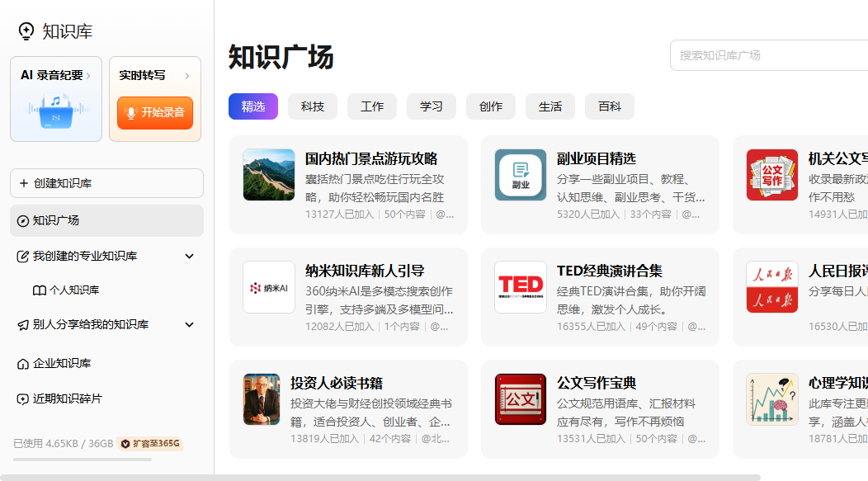The height and width of the screenshot is (481, 868).
Task: Click the 5320人已加入 text
Action: pos(588,215)
